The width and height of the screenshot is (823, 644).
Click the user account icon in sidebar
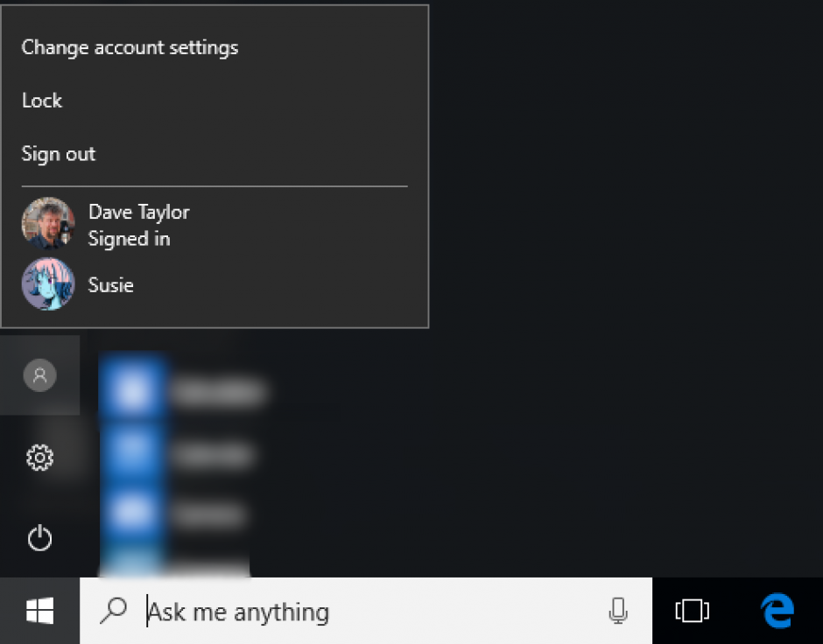(39, 374)
